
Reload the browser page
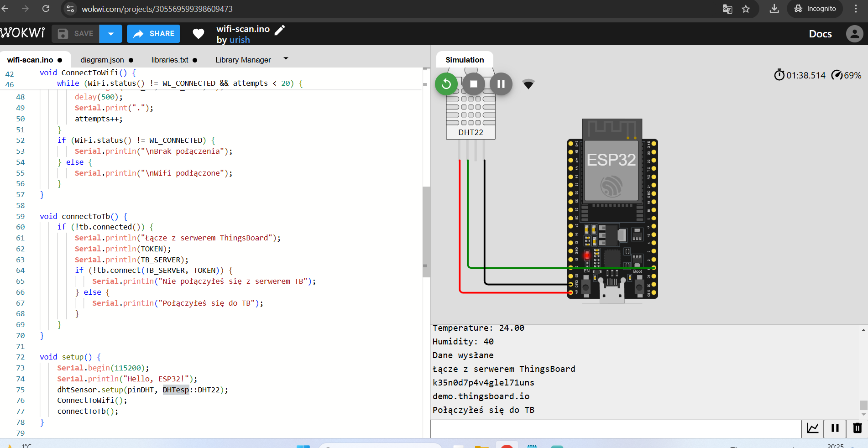pos(46,9)
